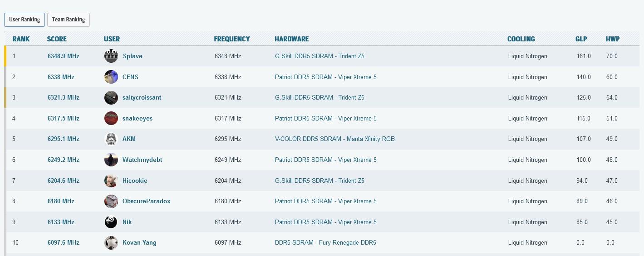
Task: Click the HARDWARE column header
Action: (x=292, y=39)
